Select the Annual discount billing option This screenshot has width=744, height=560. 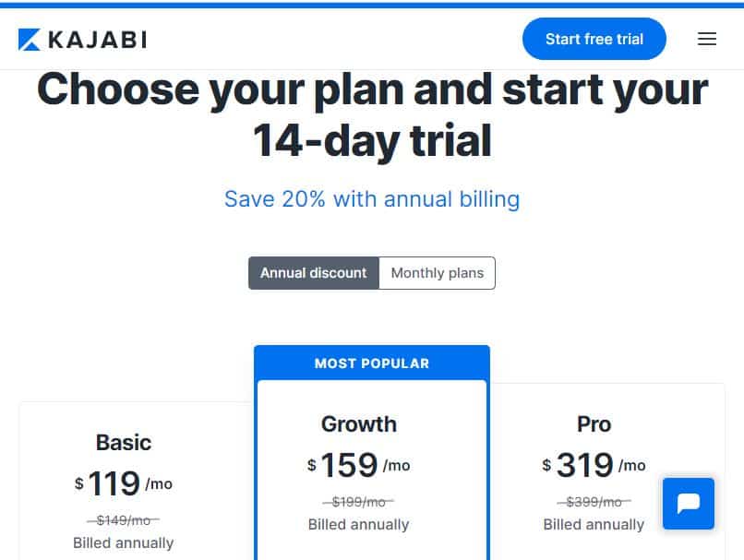click(314, 273)
